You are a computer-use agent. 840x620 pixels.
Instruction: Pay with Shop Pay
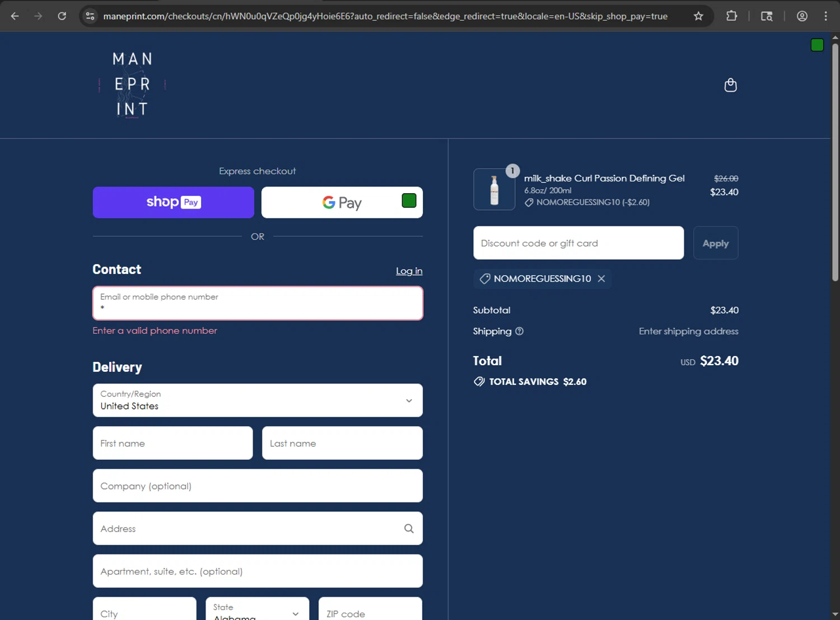[x=173, y=202]
